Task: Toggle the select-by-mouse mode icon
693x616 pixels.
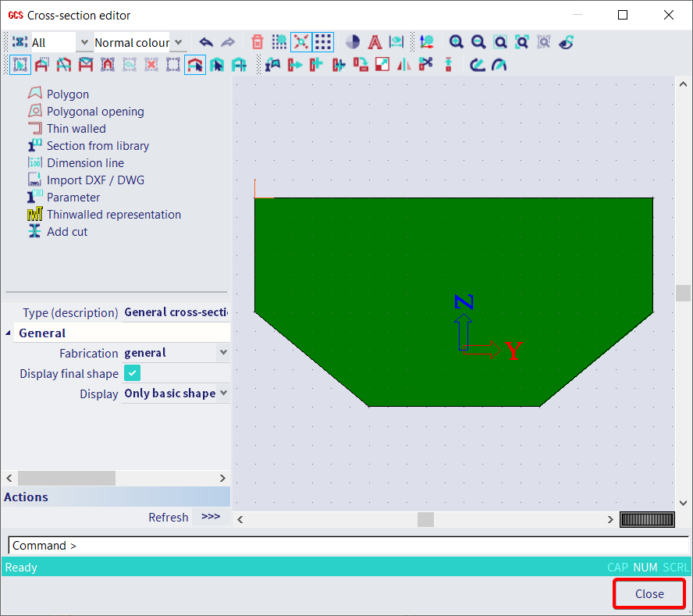Action: pyautogui.click(x=300, y=42)
